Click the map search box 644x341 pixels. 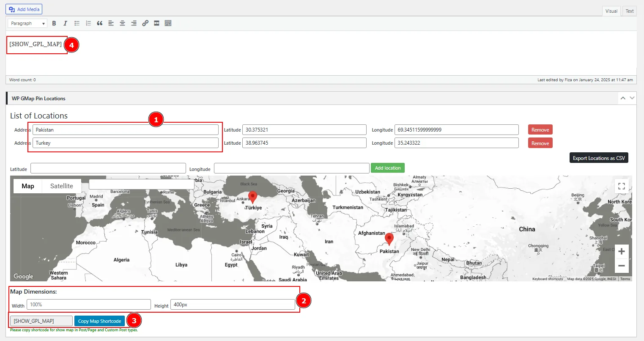pyautogui.click(x=142, y=184)
